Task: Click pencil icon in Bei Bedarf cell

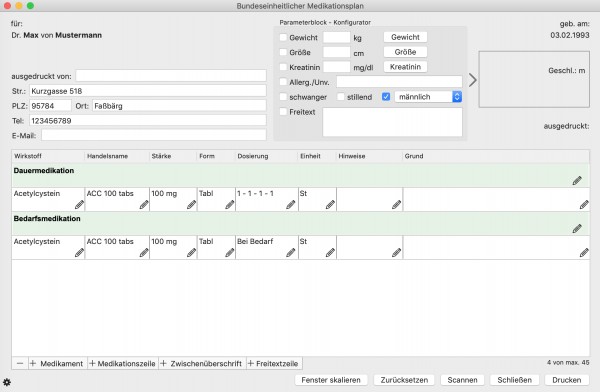Action: 291,253
